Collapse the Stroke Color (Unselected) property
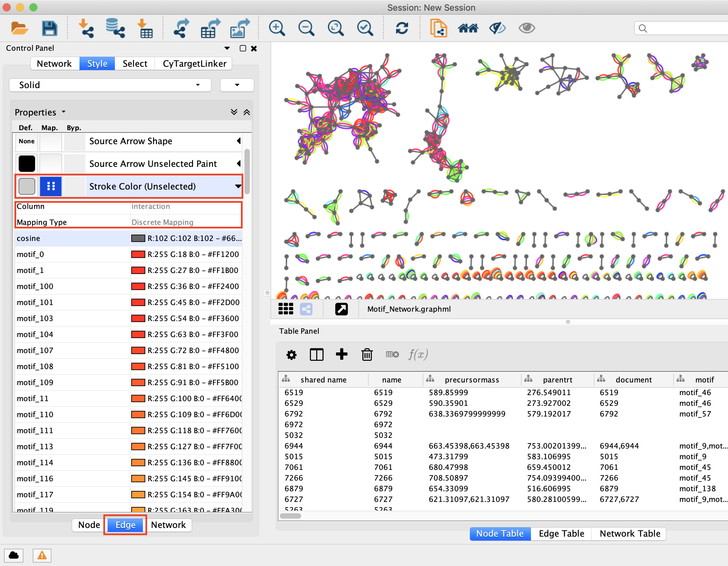Screen dimensions: 728x566 tap(238, 186)
